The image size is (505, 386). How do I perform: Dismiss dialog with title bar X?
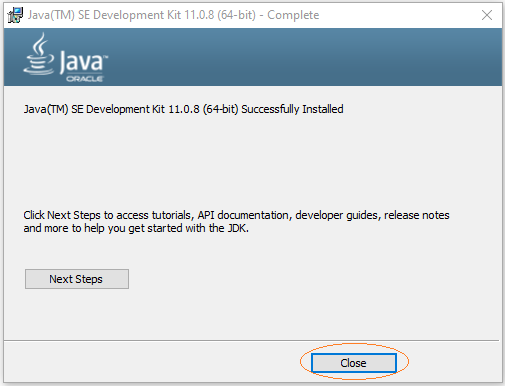(x=487, y=15)
